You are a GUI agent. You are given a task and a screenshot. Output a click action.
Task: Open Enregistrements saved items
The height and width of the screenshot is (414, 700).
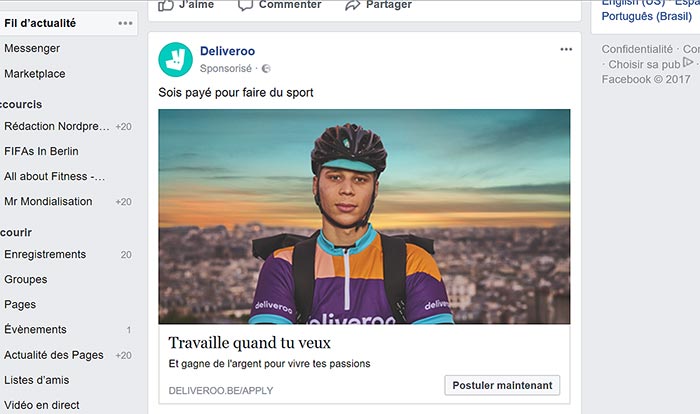(x=45, y=255)
